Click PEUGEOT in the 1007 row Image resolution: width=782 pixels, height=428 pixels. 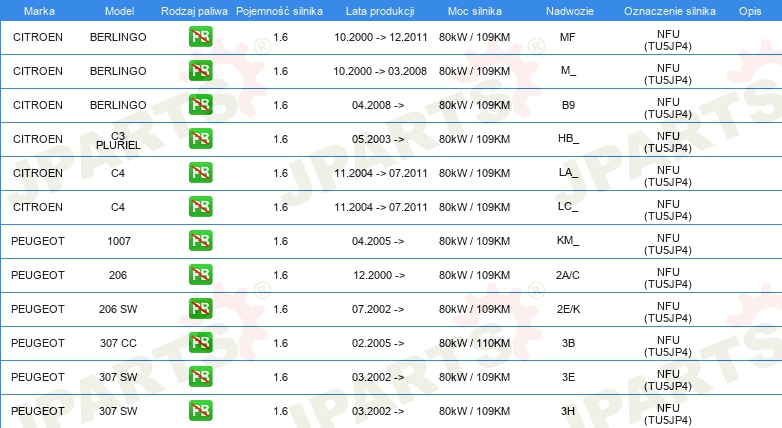click(38, 241)
